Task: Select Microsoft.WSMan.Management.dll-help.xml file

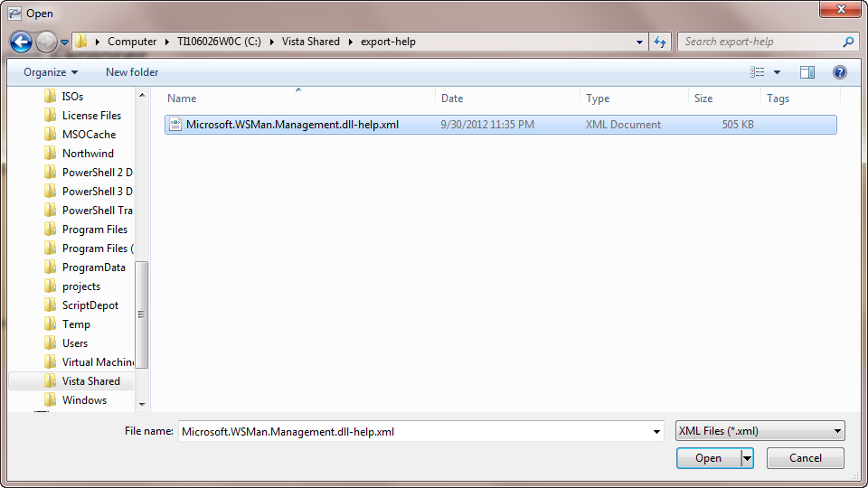Action: point(500,125)
